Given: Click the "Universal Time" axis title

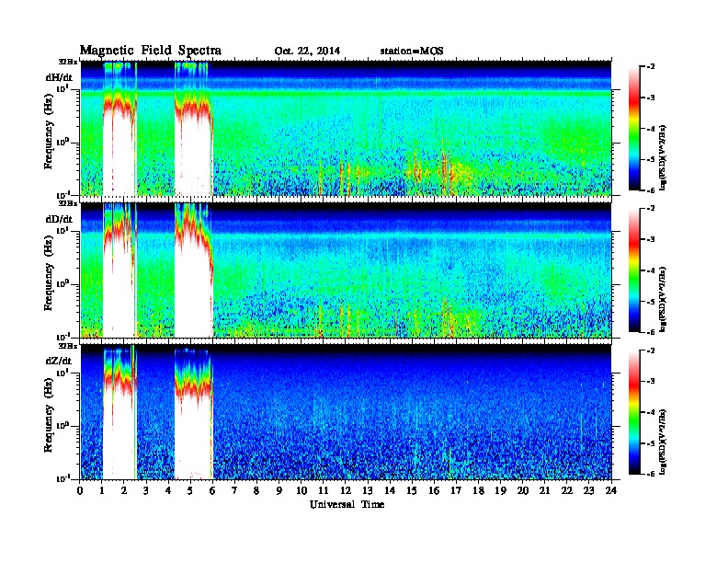Looking at the screenshot, I should (347, 504).
